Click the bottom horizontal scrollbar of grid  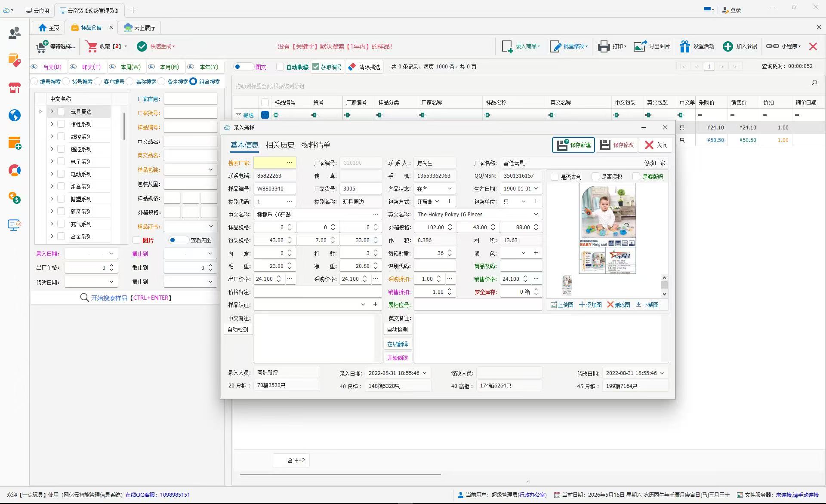(x=340, y=474)
